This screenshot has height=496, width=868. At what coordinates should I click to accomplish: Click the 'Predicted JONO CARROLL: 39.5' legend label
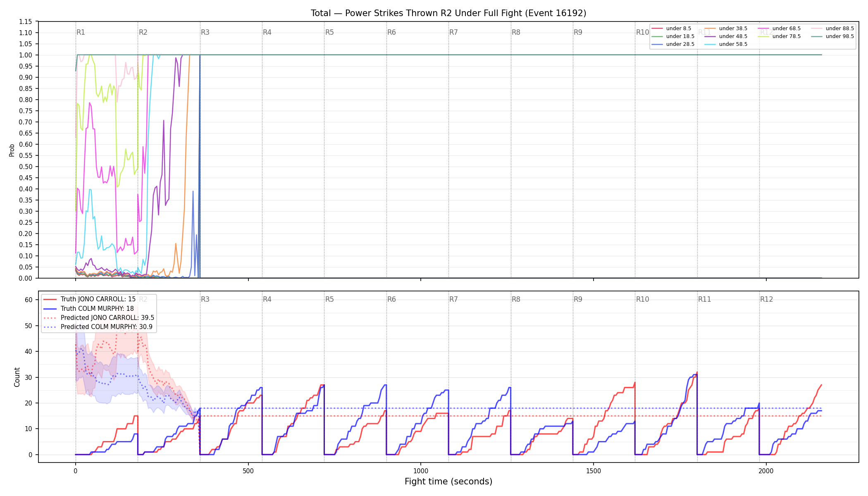[x=107, y=318]
